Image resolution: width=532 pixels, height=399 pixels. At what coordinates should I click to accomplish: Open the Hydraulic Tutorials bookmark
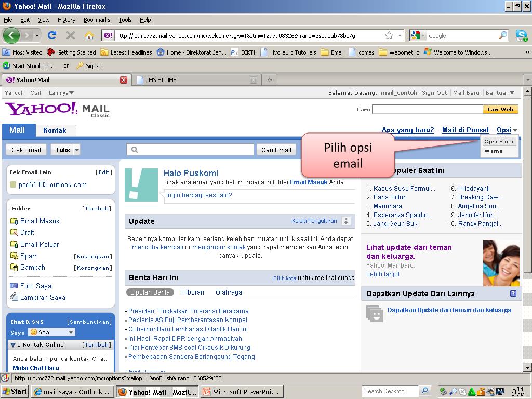pyautogui.click(x=288, y=52)
